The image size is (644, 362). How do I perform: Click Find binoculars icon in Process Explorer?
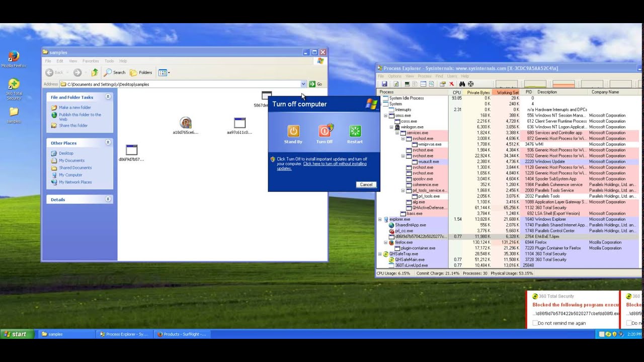tap(463, 84)
